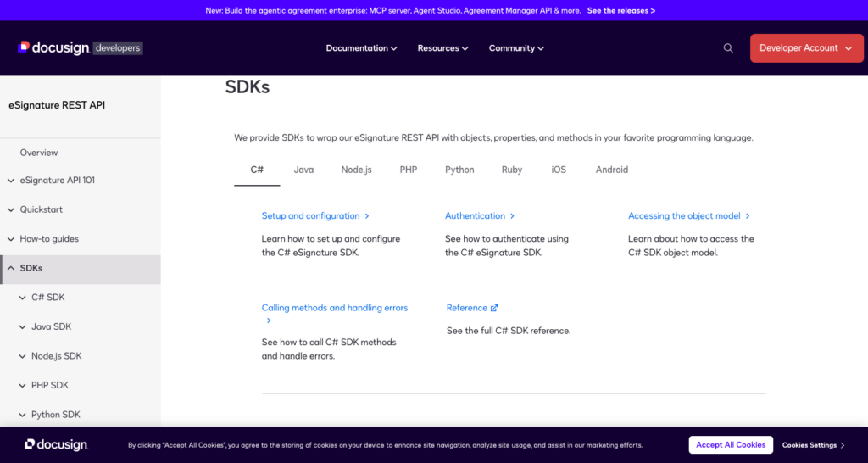Accept All Cookies
Screen dimensions: 868x463
click(x=731, y=444)
